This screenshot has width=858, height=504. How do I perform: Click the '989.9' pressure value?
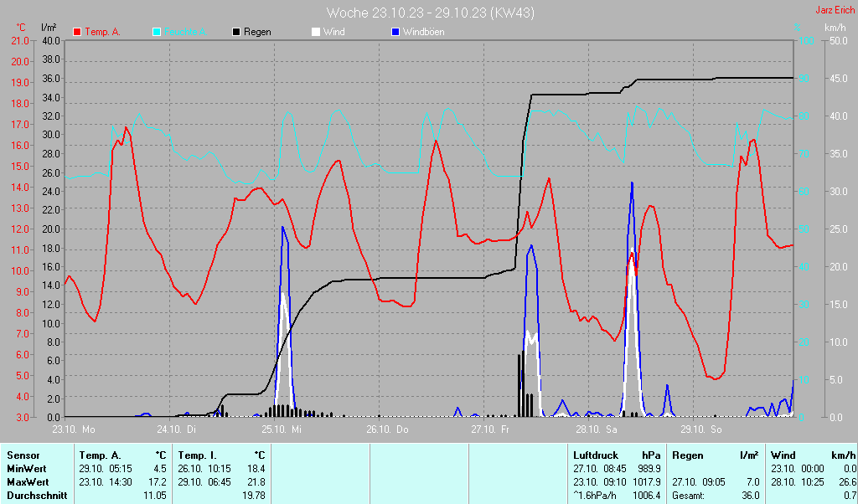click(x=649, y=469)
